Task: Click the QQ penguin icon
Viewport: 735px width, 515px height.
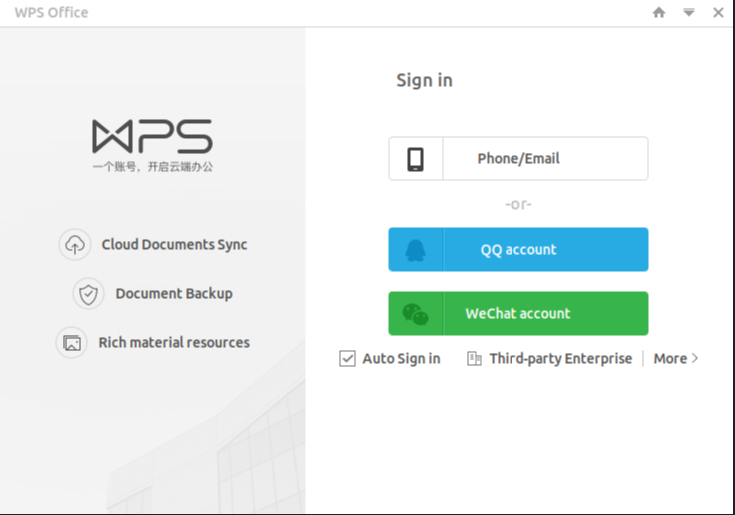Action: [415, 250]
